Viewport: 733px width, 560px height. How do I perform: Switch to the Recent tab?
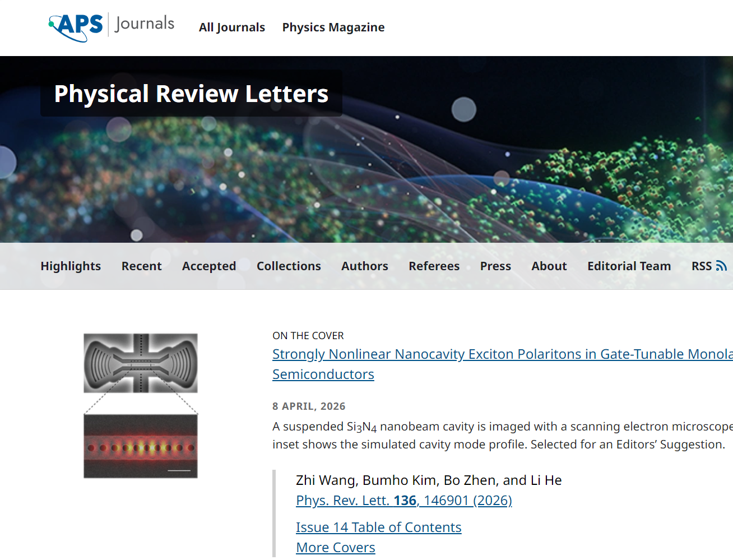click(141, 266)
